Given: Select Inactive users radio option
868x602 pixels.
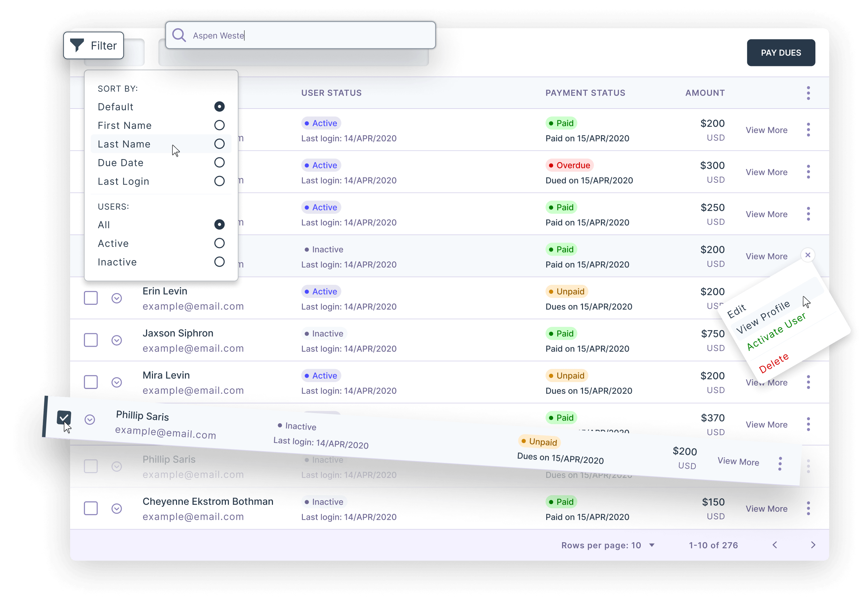Looking at the screenshot, I should pyautogui.click(x=219, y=262).
